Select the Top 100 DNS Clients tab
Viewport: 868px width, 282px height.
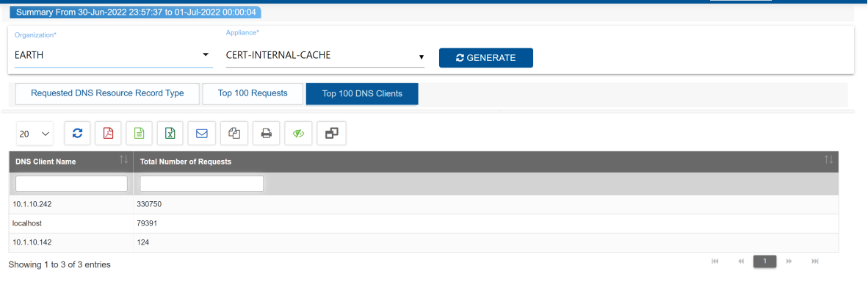tap(362, 93)
